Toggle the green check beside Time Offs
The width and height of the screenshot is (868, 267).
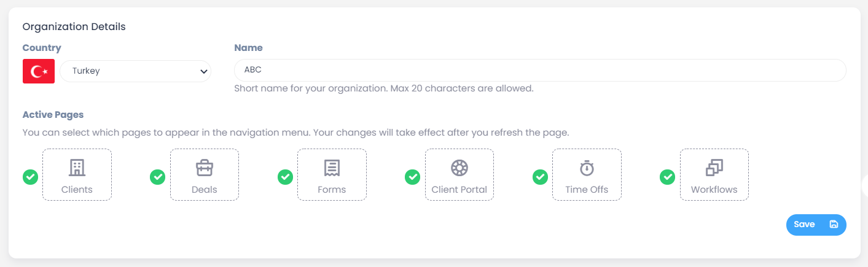540,177
